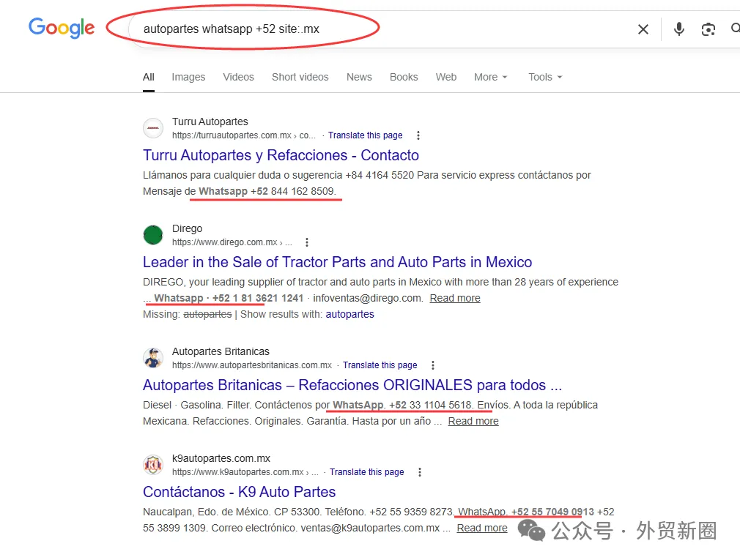740x560 pixels.
Task: Expand the Tools dropdown
Action: 545,77
